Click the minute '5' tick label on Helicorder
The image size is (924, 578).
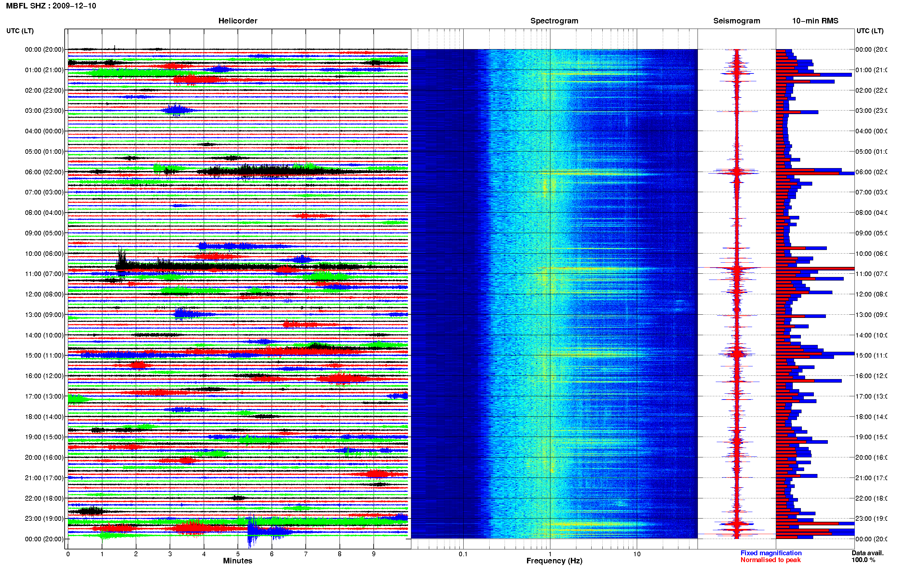(x=237, y=554)
